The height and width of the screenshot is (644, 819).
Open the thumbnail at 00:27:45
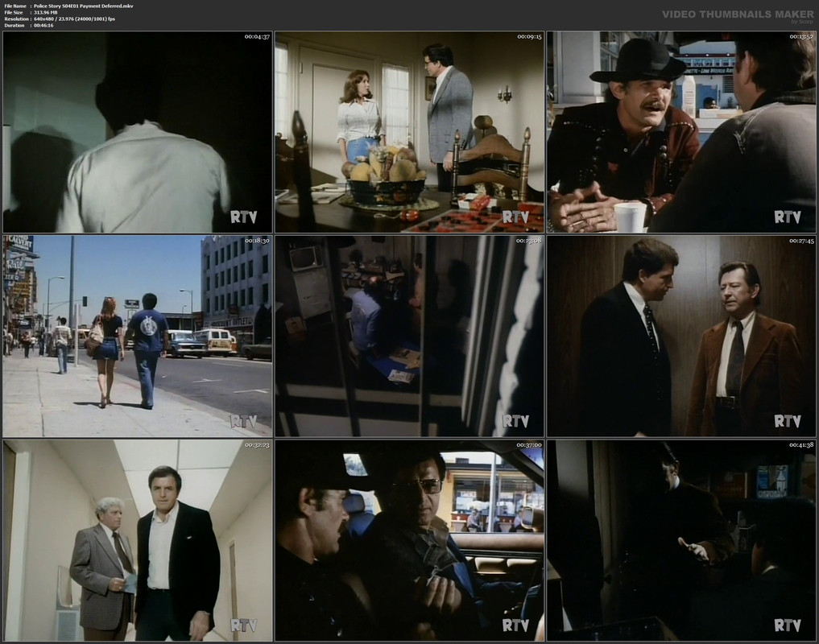[x=681, y=336]
